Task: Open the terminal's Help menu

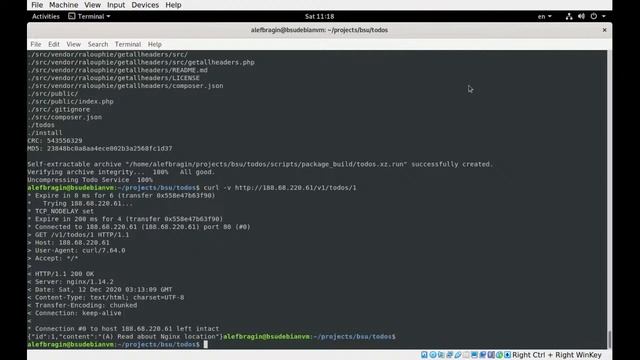Action: (155, 44)
